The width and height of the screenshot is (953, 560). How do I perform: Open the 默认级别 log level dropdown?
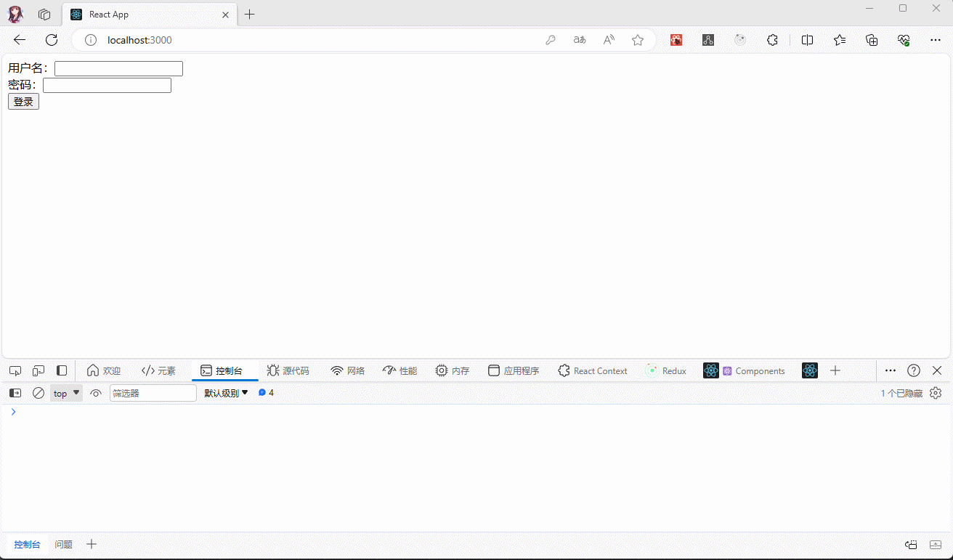pos(226,393)
